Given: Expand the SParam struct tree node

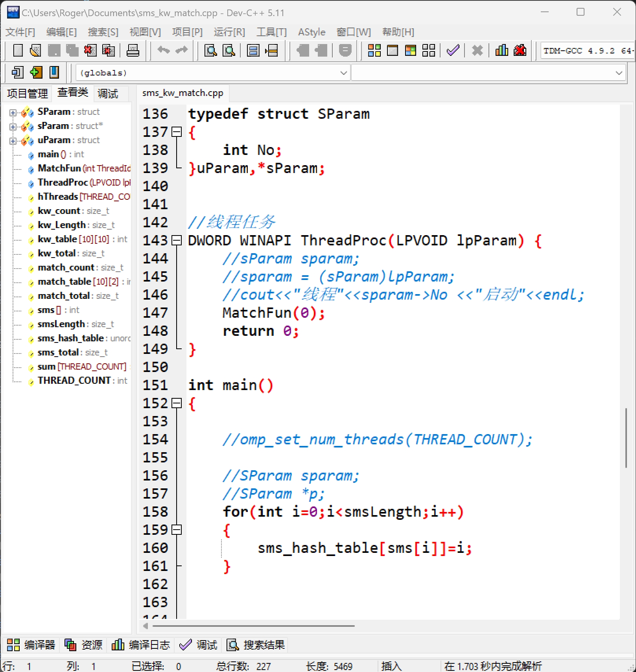Looking at the screenshot, I should 13,113.
